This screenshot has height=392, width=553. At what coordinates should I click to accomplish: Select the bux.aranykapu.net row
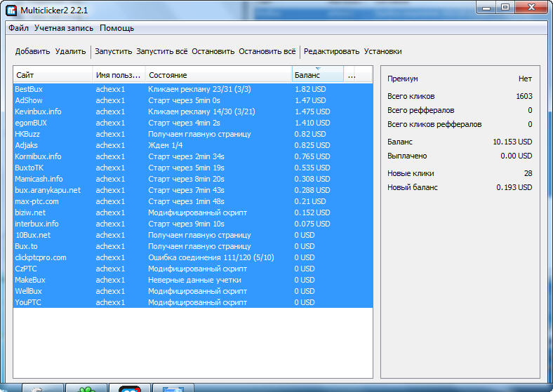tap(193, 190)
